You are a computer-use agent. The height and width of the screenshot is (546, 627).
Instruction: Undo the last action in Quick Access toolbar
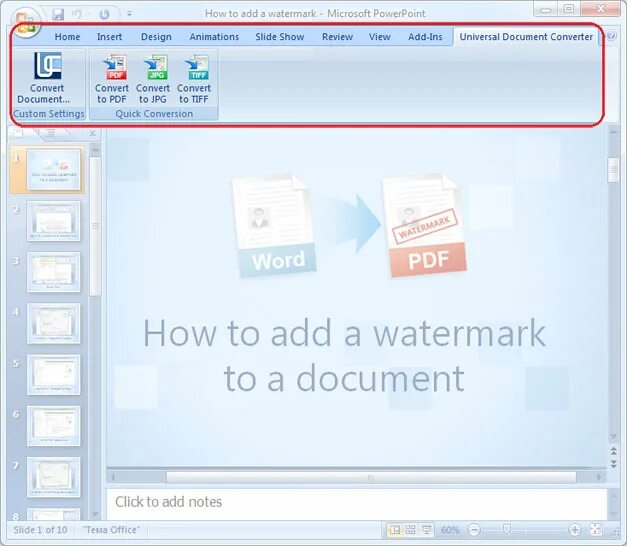(77, 14)
